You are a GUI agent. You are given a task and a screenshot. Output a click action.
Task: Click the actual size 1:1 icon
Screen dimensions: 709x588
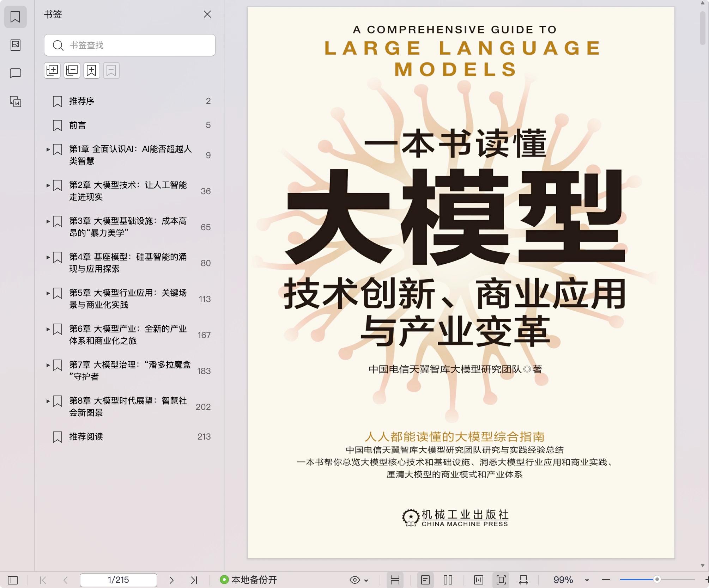479,580
